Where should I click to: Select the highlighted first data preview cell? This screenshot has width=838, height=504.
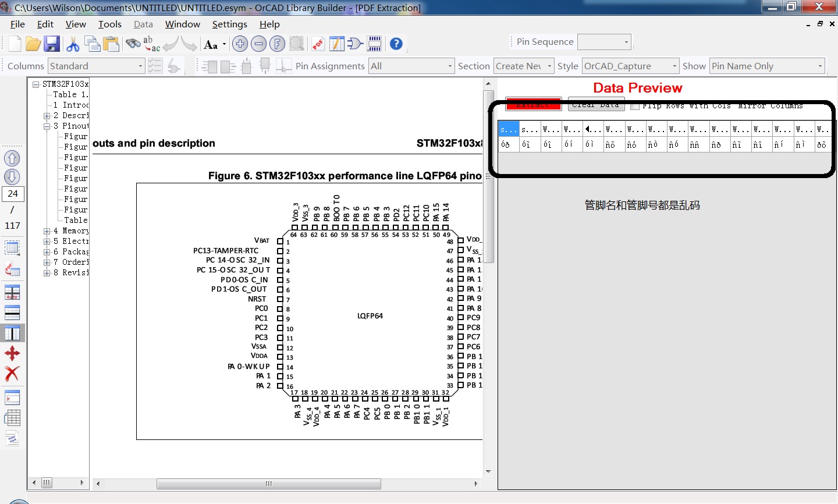tap(509, 129)
